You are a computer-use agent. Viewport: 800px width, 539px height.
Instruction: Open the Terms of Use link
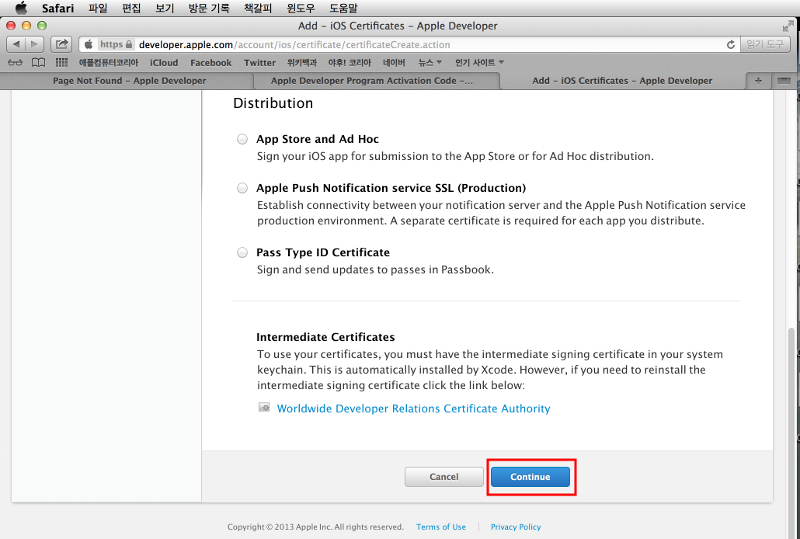pyautogui.click(x=441, y=527)
